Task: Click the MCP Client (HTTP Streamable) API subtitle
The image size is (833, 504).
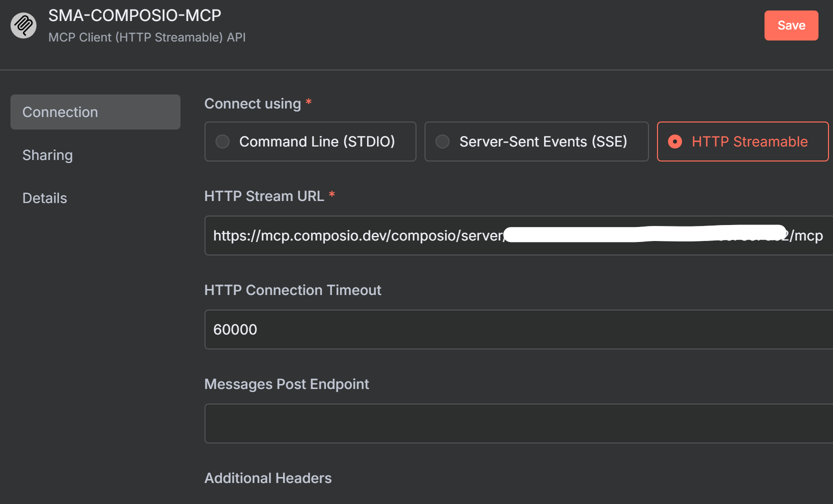Action: click(147, 37)
